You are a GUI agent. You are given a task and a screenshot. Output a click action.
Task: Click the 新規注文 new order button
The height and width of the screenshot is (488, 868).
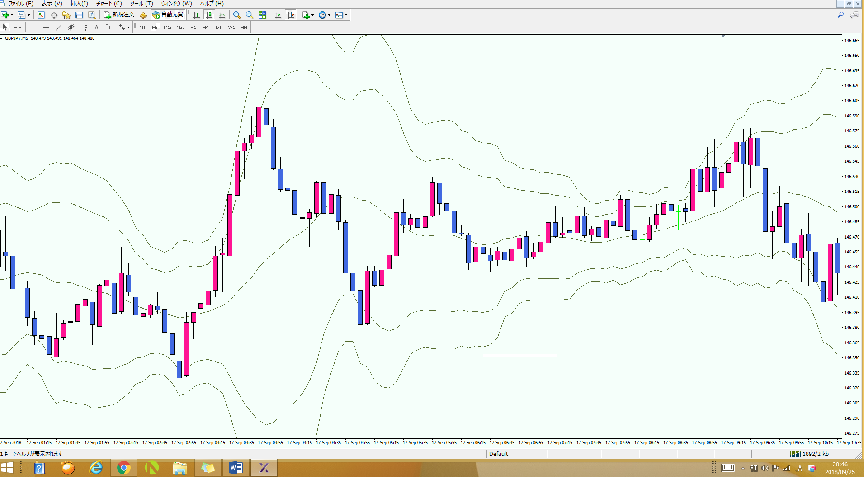pos(119,15)
